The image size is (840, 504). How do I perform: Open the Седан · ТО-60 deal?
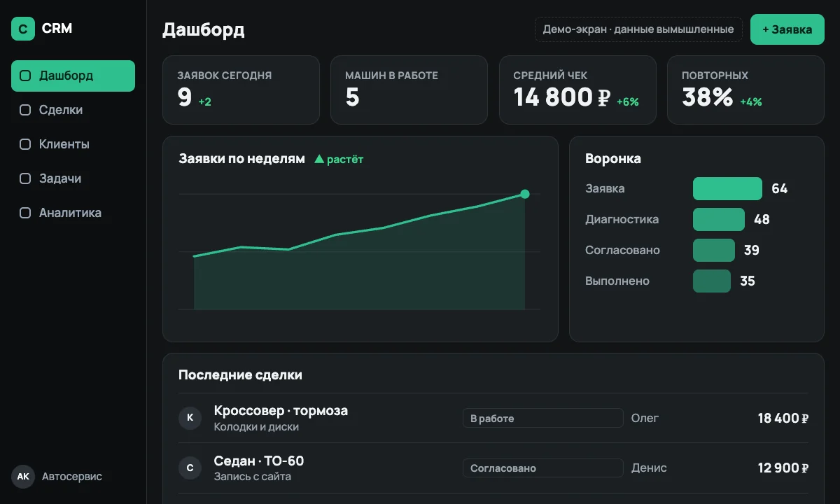click(259, 461)
